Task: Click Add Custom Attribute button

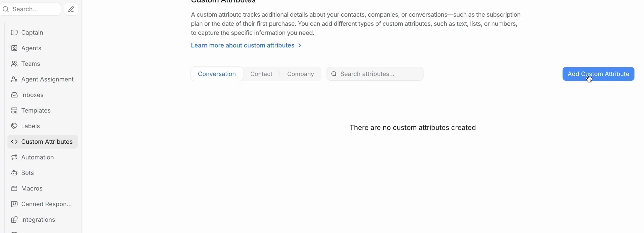Action: click(x=598, y=74)
